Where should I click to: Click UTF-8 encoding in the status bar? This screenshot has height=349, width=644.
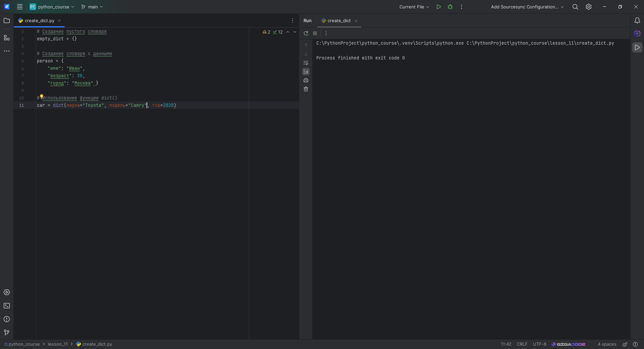click(539, 344)
